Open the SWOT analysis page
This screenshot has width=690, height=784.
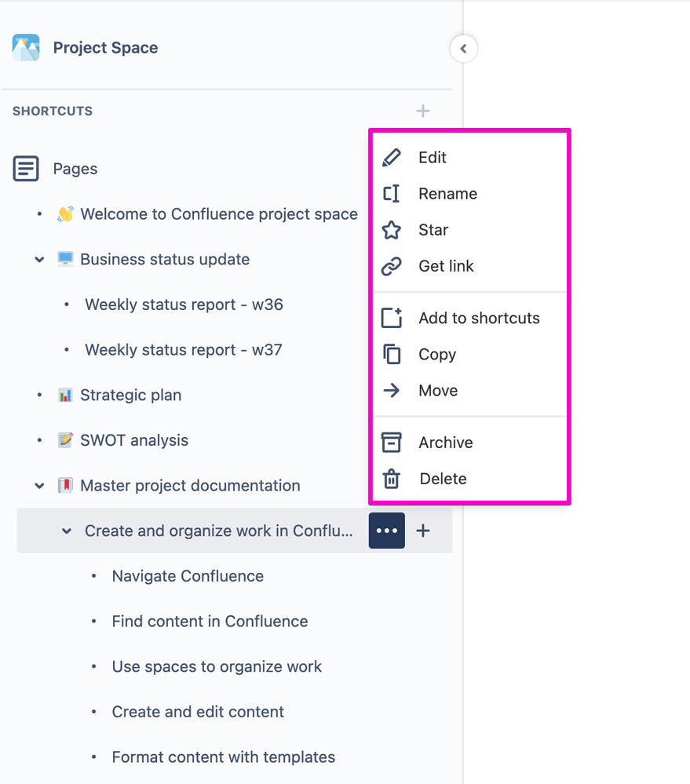click(x=132, y=440)
